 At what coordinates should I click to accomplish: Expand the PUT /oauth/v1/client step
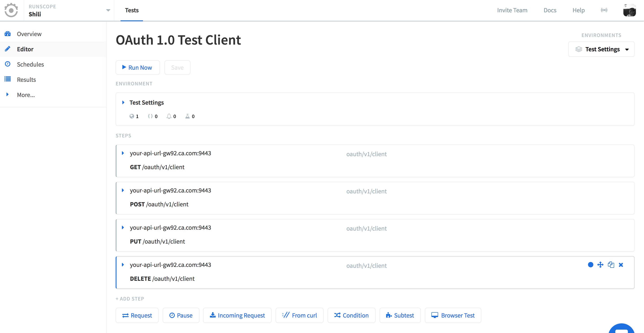123,227
